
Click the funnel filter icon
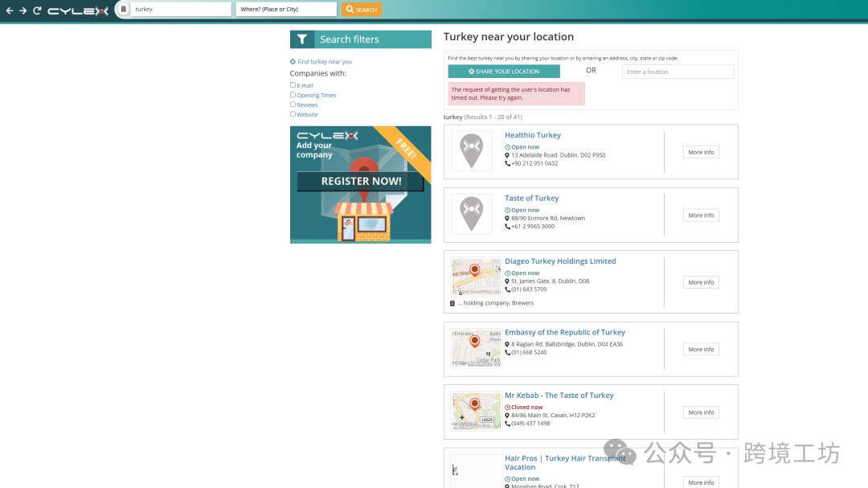coord(302,39)
